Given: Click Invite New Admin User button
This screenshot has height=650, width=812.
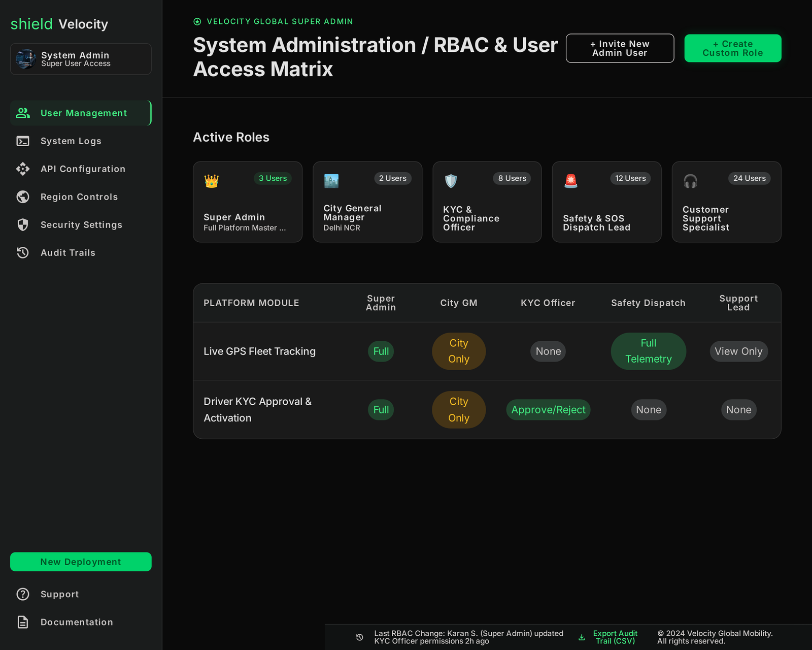Looking at the screenshot, I should point(620,48).
